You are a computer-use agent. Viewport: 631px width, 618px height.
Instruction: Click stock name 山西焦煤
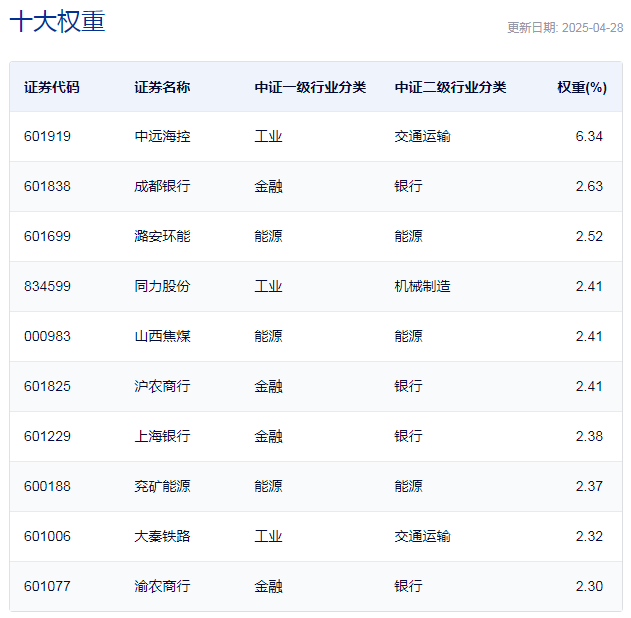162,336
